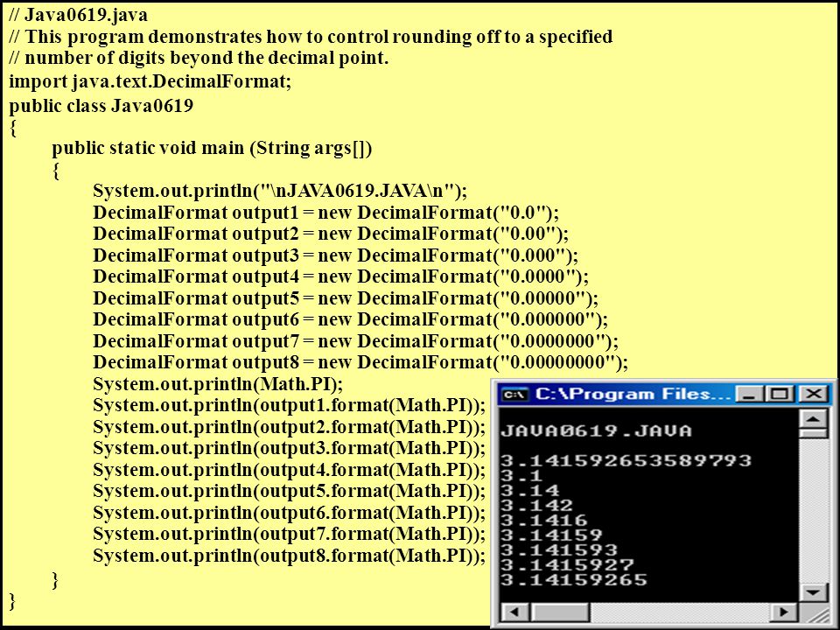Click the console horizontal scrollbar left arrow
Image resolution: width=840 pixels, height=630 pixels.
click(x=514, y=612)
